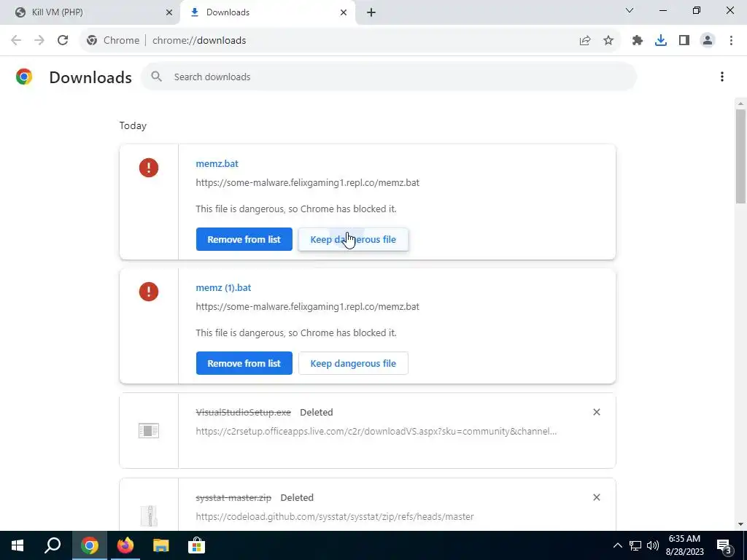Switch to the Kill VM (PHP) tab
The image size is (747, 560).
(90, 12)
